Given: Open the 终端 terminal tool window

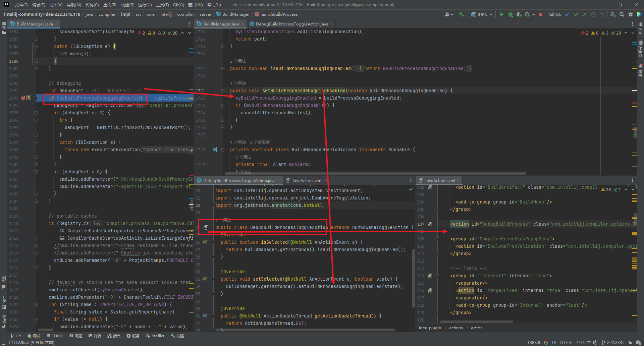Looking at the screenshot, I should pos(95,336).
